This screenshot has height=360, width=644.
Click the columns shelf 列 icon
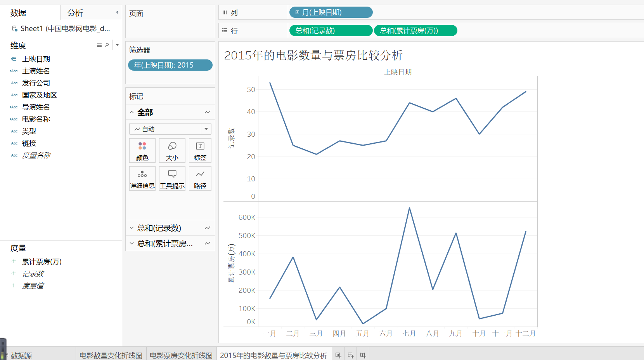click(x=225, y=12)
